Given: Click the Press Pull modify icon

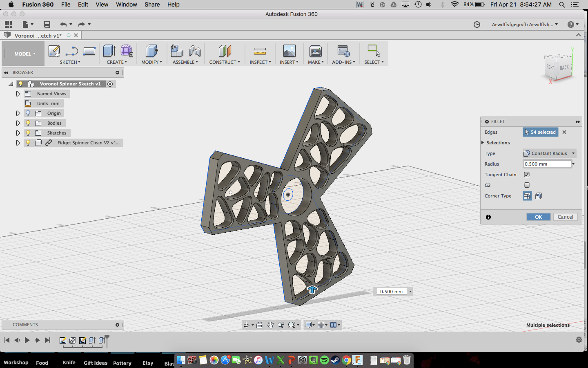Looking at the screenshot, I should coord(151,51).
